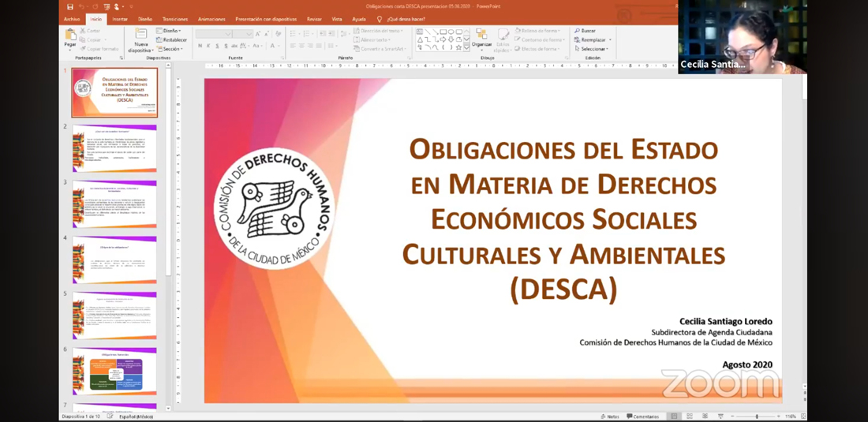This screenshot has height=422, width=868.
Task: Toggle bold (N) formatting
Action: click(x=200, y=46)
